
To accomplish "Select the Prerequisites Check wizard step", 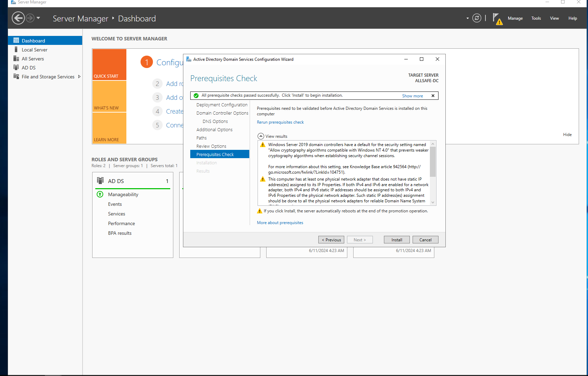I will [220, 154].
